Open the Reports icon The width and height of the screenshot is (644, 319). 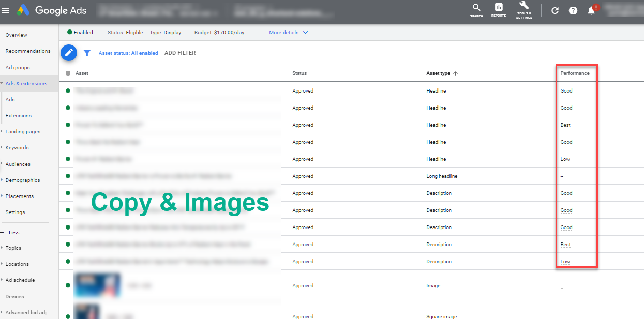click(x=499, y=9)
